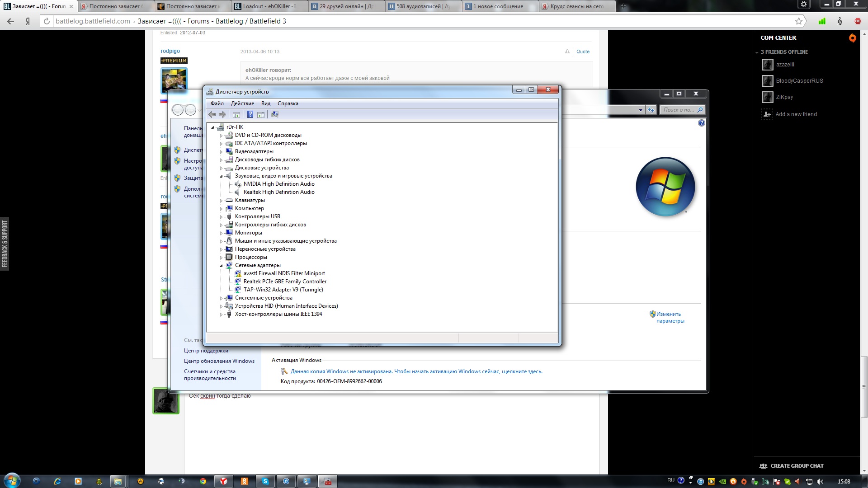This screenshot has height=488, width=868.
Task: Open the Действие menu
Action: coord(242,103)
